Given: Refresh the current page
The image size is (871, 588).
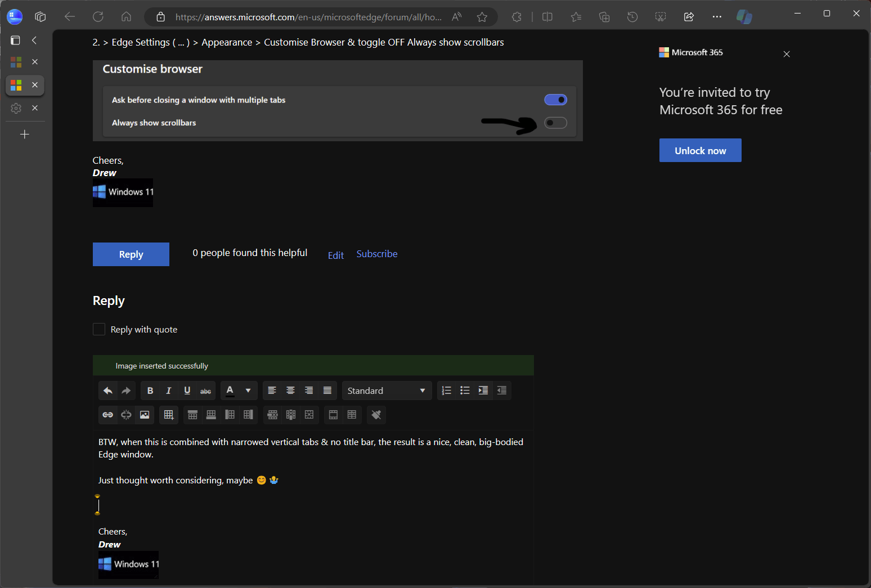Looking at the screenshot, I should pyautogui.click(x=98, y=16).
